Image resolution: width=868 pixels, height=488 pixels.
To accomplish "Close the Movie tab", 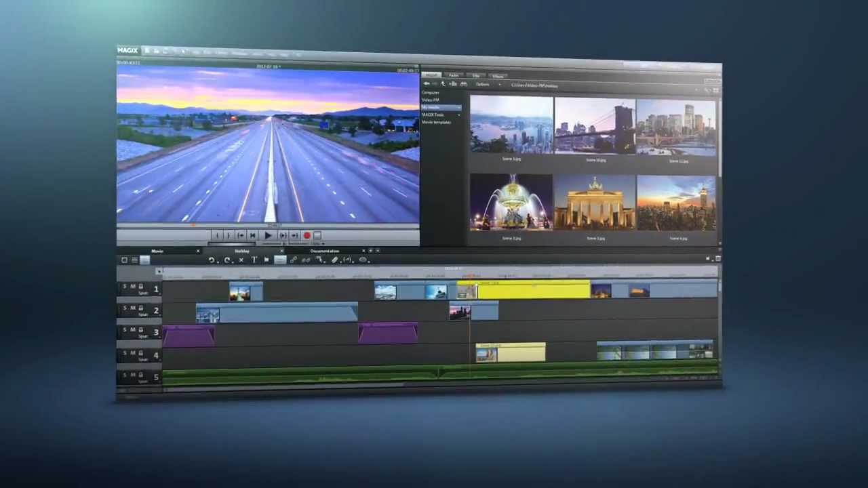I will point(198,251).
